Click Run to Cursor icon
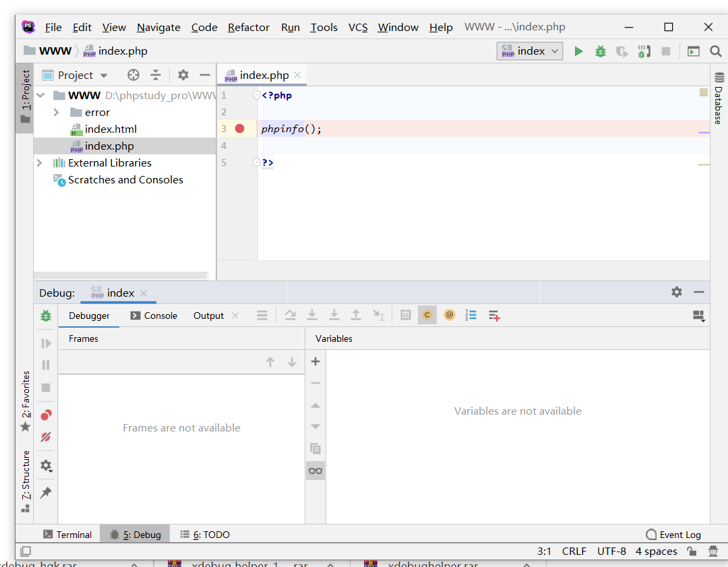The height and width of the screenshot is (567, 728). click(x=378, y=316)
